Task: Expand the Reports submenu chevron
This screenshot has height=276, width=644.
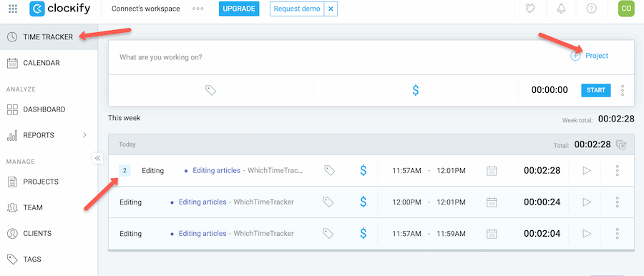Action: point(84,135)
